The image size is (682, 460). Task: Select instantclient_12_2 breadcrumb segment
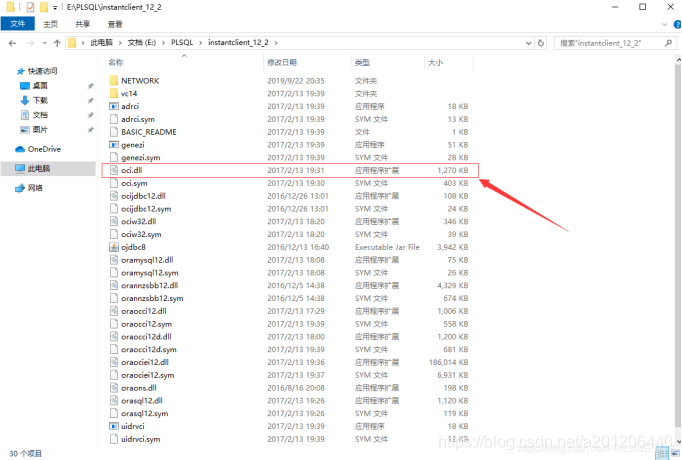[x=238, y=43]
